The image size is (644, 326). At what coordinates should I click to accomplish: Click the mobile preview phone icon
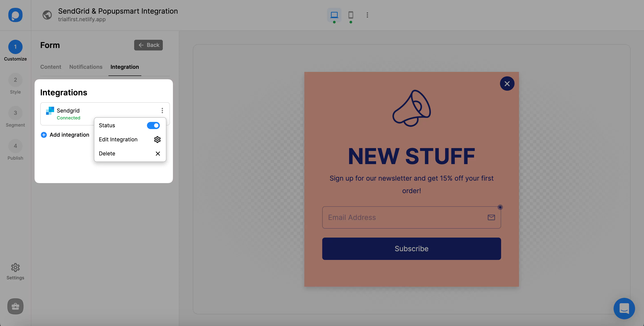point(351,15)
